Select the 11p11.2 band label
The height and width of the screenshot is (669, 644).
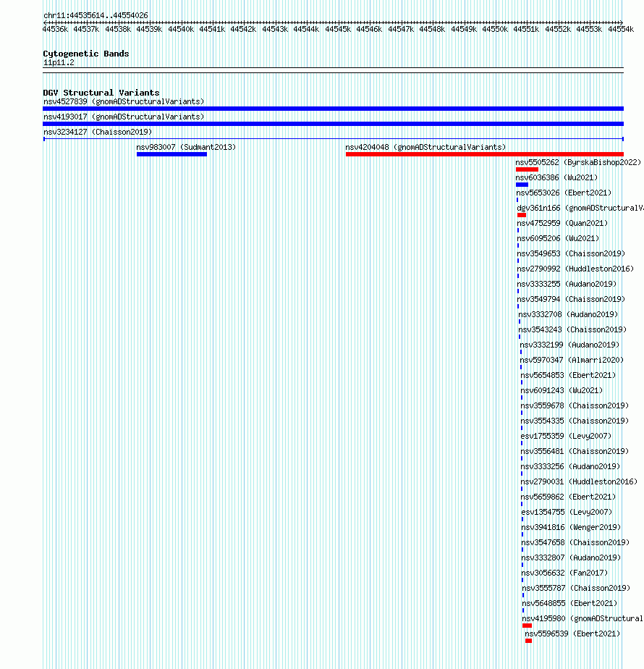59,63
